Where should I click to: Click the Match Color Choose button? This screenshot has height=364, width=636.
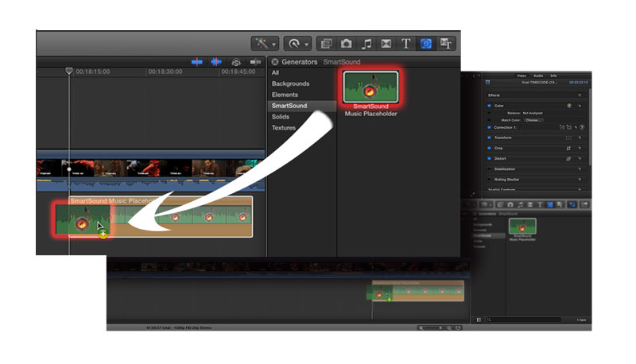533,120
